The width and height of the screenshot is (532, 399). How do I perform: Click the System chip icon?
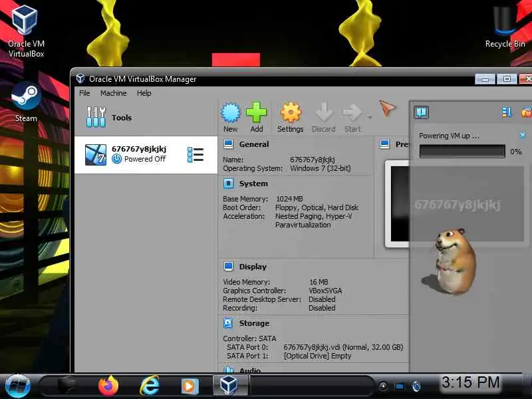tap(228, 184)
